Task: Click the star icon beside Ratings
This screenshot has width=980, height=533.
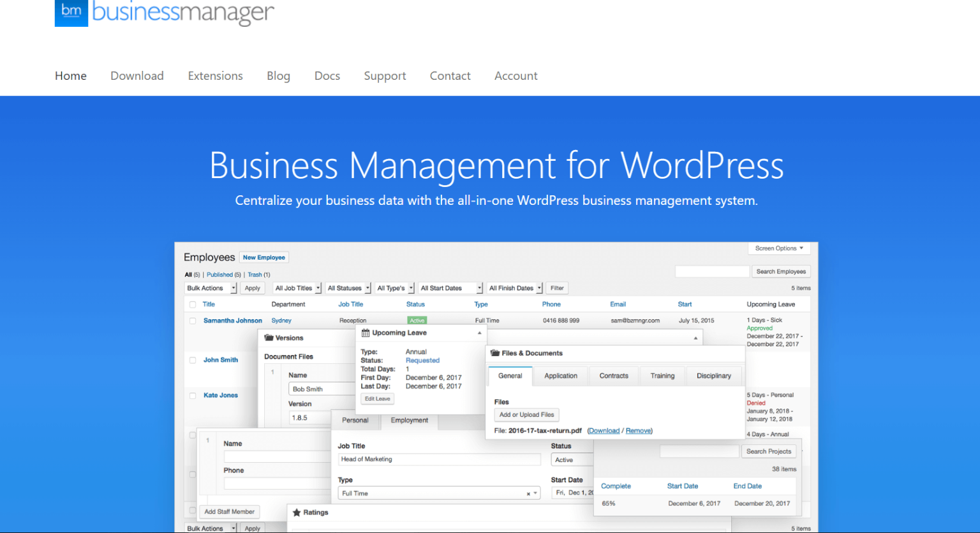Action: coord(297,512)
